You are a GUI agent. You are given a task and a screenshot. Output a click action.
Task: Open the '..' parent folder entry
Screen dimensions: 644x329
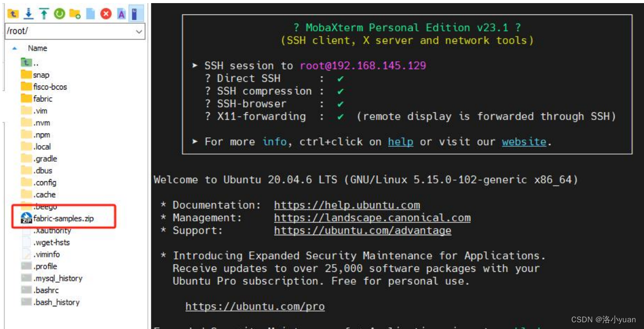(30, 63)
